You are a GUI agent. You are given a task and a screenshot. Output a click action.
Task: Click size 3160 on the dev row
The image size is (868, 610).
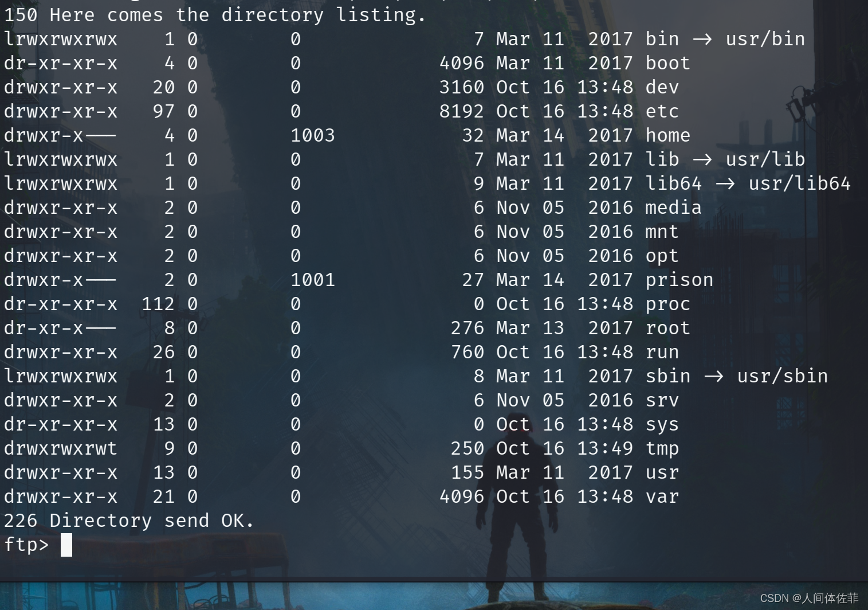pos(461,87)
